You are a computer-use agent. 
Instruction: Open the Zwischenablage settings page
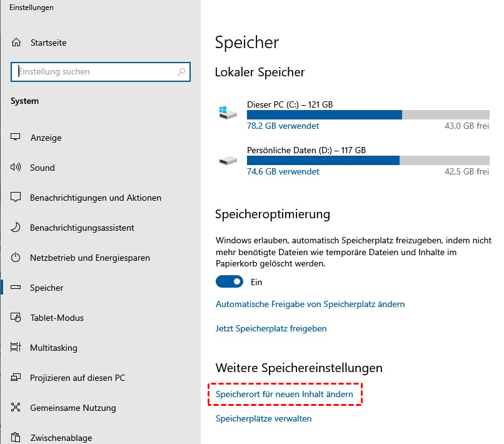(x=61, y=438)
